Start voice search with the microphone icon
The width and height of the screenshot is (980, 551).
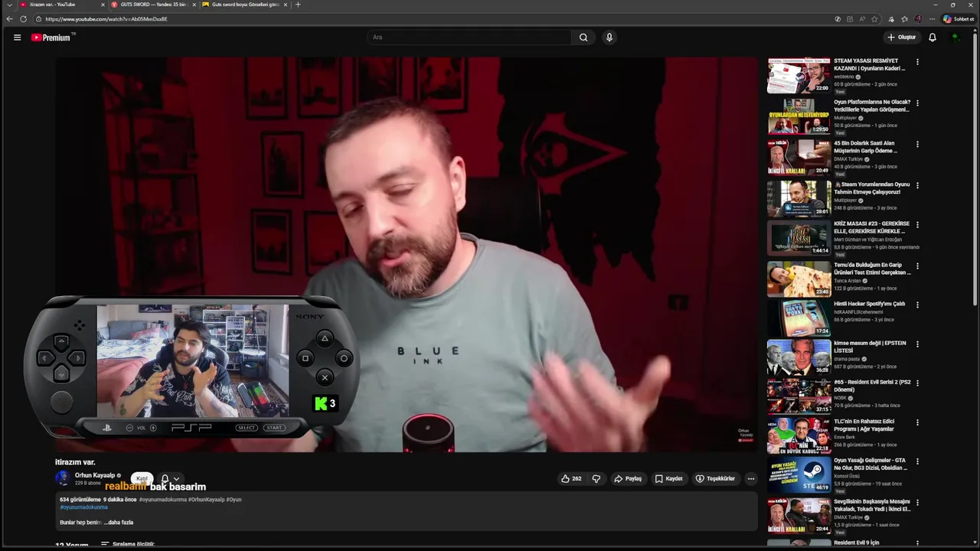[x=609, y=37]
